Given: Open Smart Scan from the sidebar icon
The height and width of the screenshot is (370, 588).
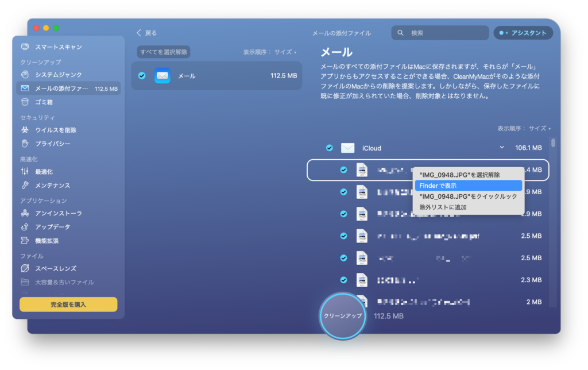Looking at the screenshot, I should tap(25, 47).
